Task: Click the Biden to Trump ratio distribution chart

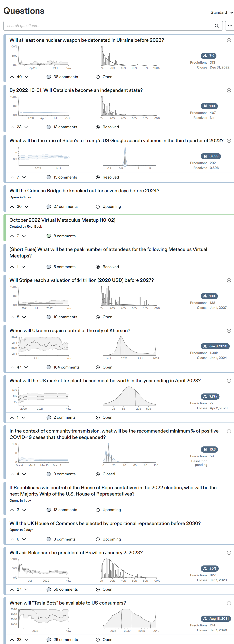Action: pyautogui.click(x=129, y=157)
